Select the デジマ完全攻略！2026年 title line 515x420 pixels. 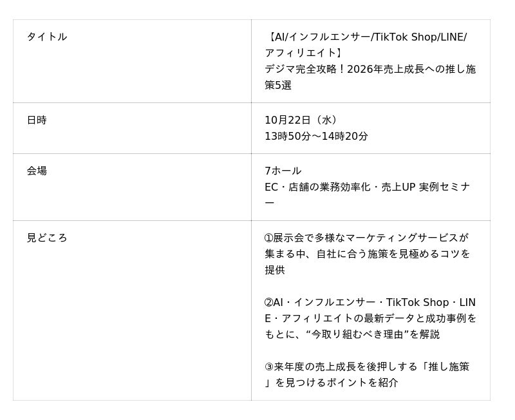370,69
